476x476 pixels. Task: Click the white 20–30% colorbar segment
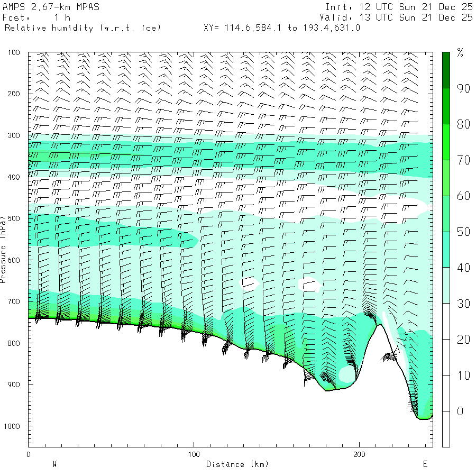[446, 322]
